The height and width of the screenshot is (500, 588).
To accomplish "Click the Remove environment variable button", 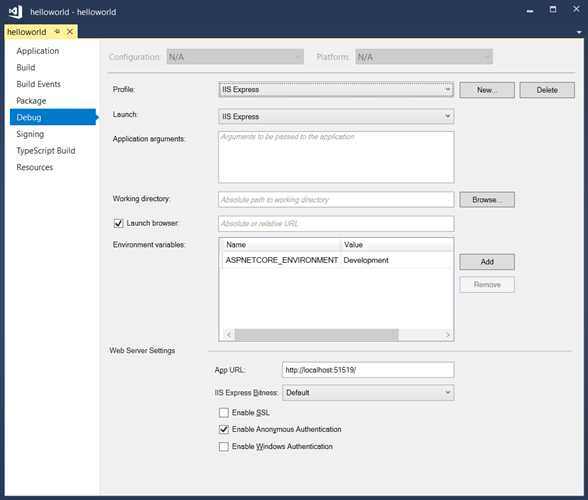I will tap(487, 285).
